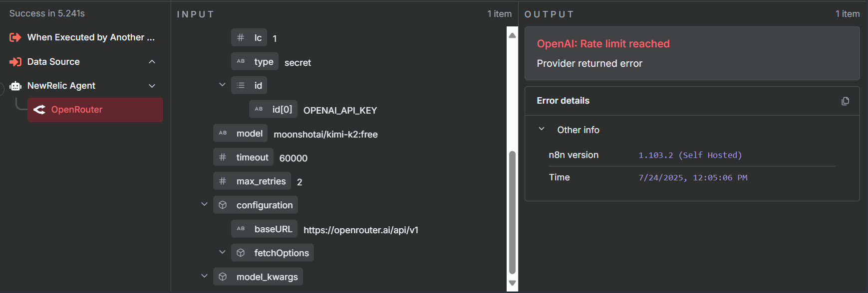Click the number icon beside max_retries
Screen dimensions: 868x293
223,181
